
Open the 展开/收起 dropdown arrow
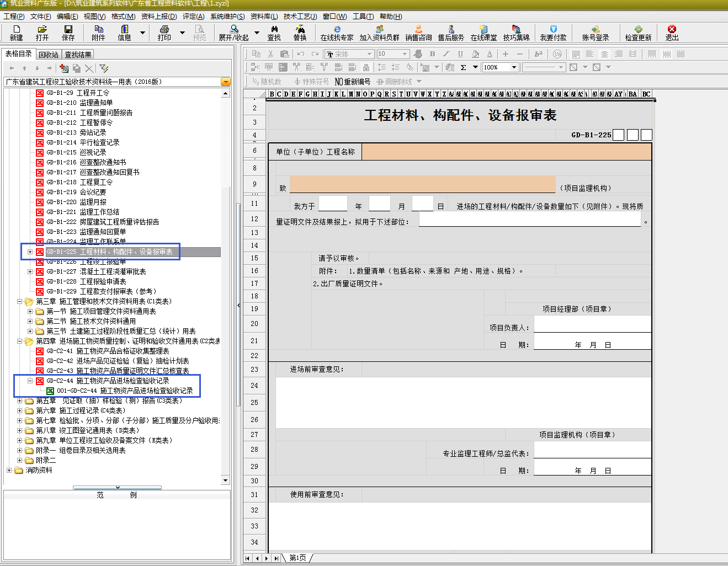tap(256, 33)
